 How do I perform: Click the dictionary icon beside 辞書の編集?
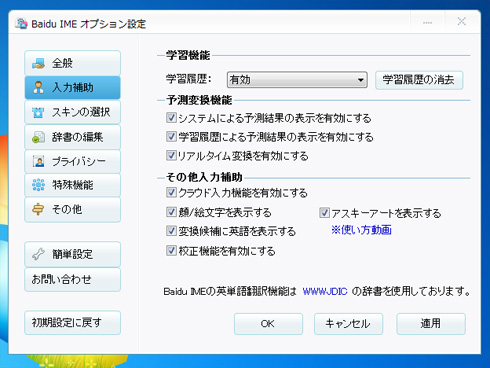(38, 137)
